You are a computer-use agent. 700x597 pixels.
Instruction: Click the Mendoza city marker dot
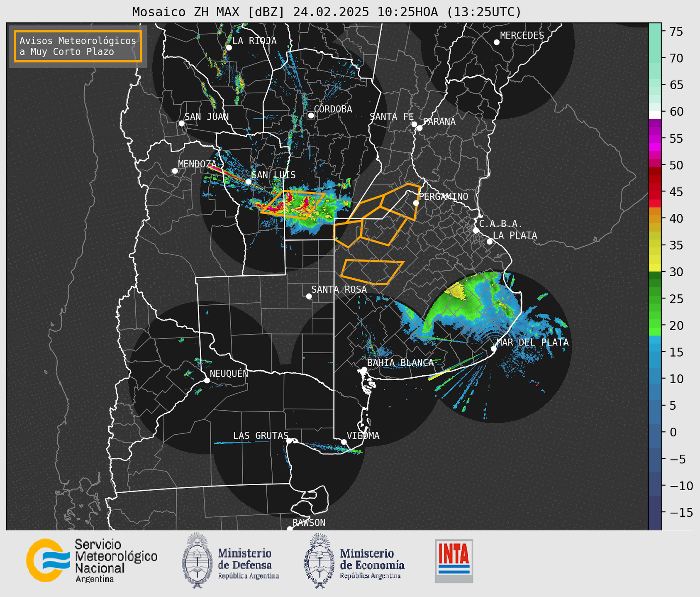(175, 171)
